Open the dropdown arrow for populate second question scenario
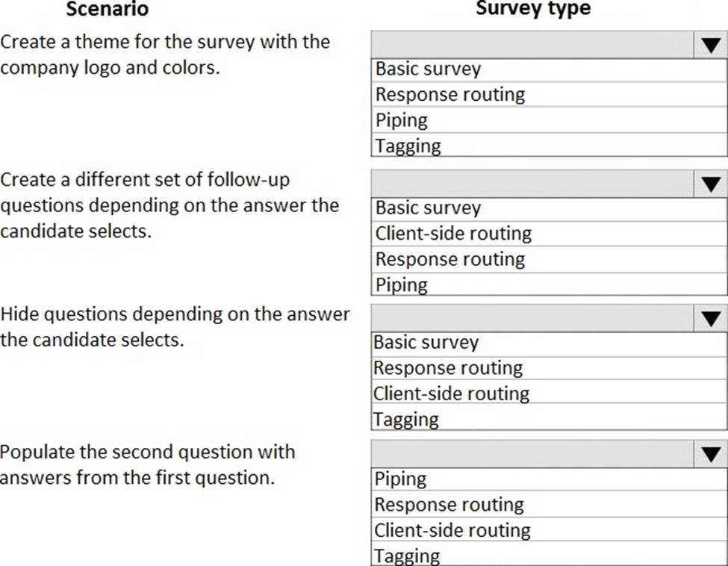Screen dimensions: 728x566 tap(710, 454)
